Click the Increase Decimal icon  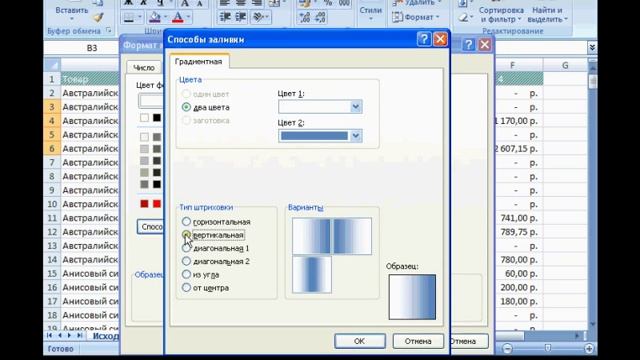[305, 17]
